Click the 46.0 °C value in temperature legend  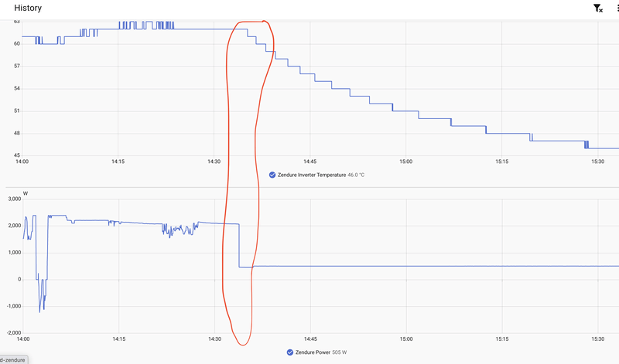coord(356,175)
